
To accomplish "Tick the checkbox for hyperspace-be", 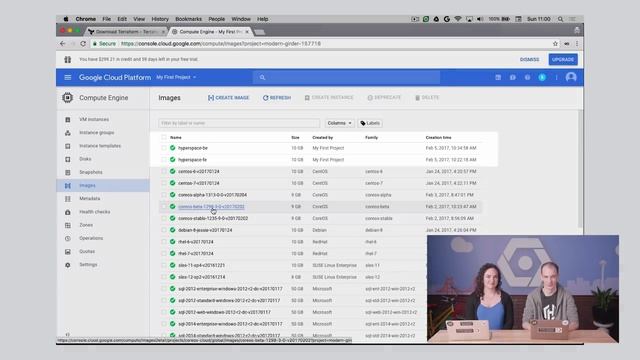I will click(164, 148).
